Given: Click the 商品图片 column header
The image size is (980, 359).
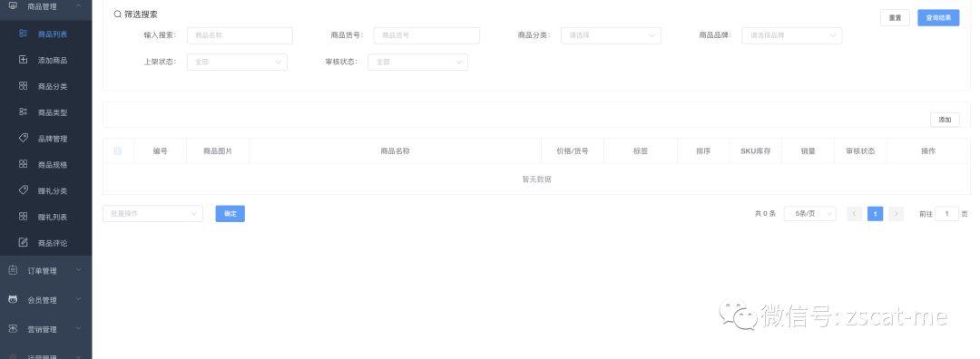Looking at the screenshot, I should 218,151.
